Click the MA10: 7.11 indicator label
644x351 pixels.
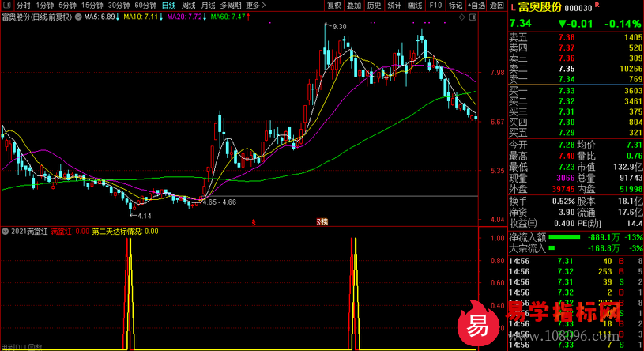coord(143,17)
